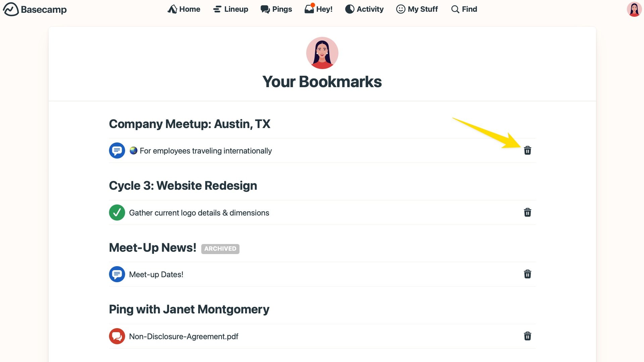
Task: Click the 'Your Bookmarks' title
Action: pyautogui.click(x=322, y=82)
